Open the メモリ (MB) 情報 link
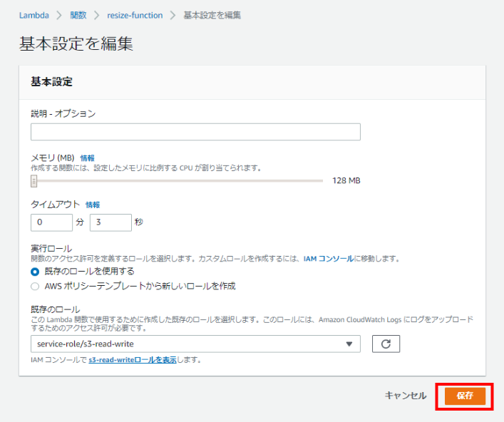504x422 pixels. (87, 158)
